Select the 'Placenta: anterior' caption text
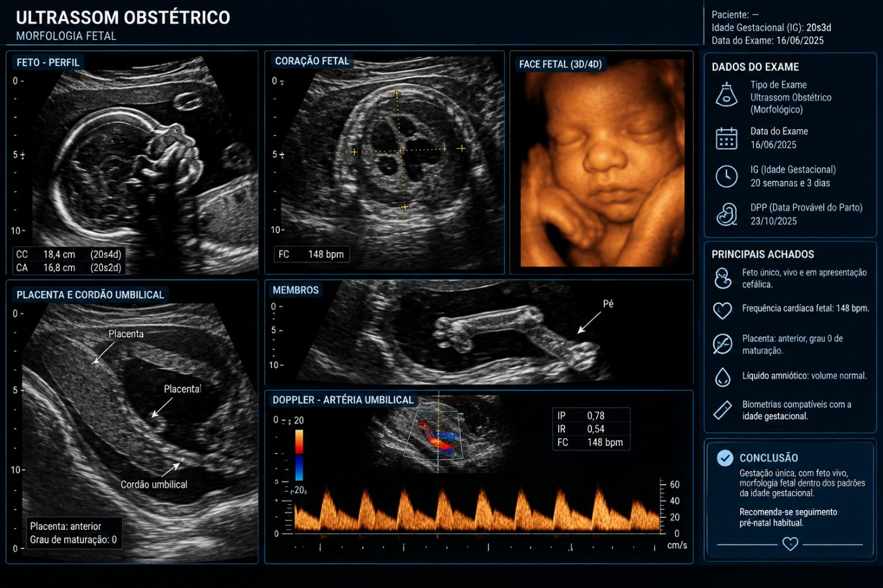 coord(66,526)
